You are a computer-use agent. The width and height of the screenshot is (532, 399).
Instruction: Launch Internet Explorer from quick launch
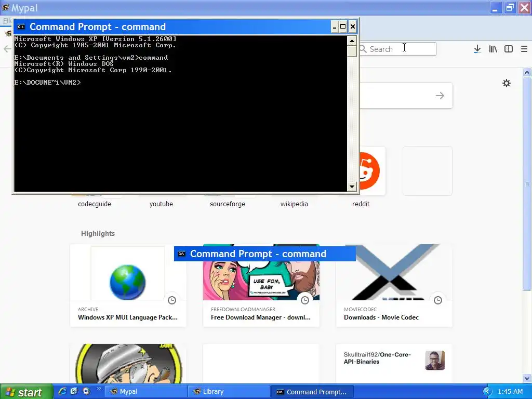tap(62, 391)
